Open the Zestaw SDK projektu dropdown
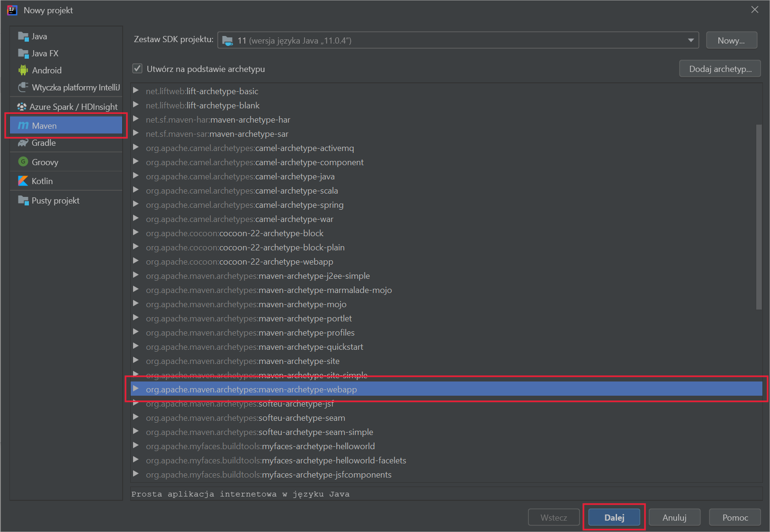Screen dimensions: 770x532 coord(458,40)
